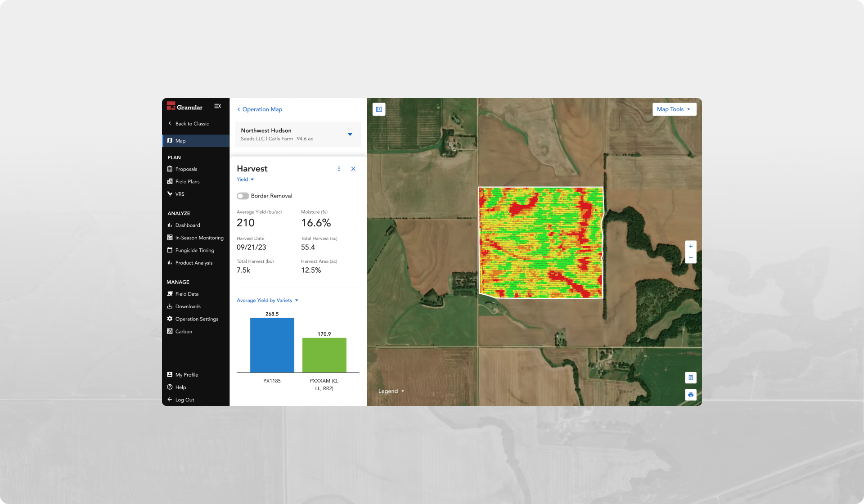Open the Map Tools dropdown
This screenshot has height=504, width=864.
coord(674,109)
